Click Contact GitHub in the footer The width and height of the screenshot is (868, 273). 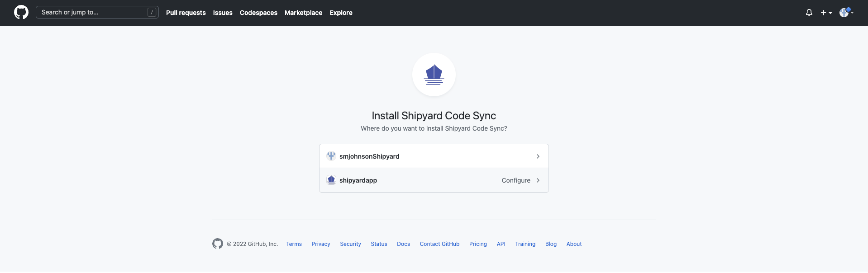439,244
